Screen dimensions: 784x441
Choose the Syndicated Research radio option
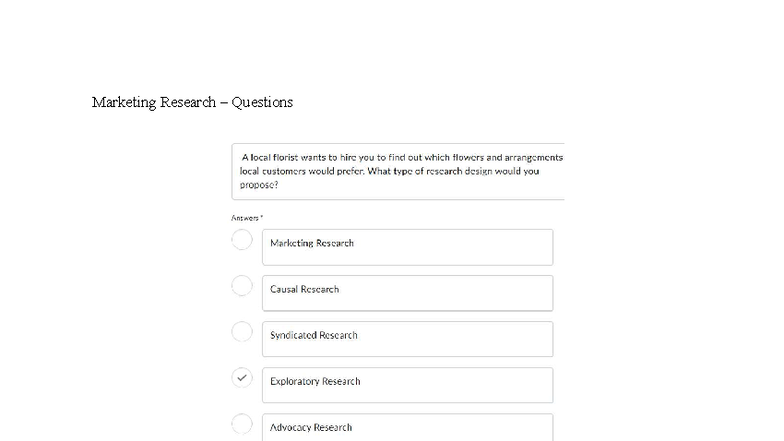[x=242, y=332]
